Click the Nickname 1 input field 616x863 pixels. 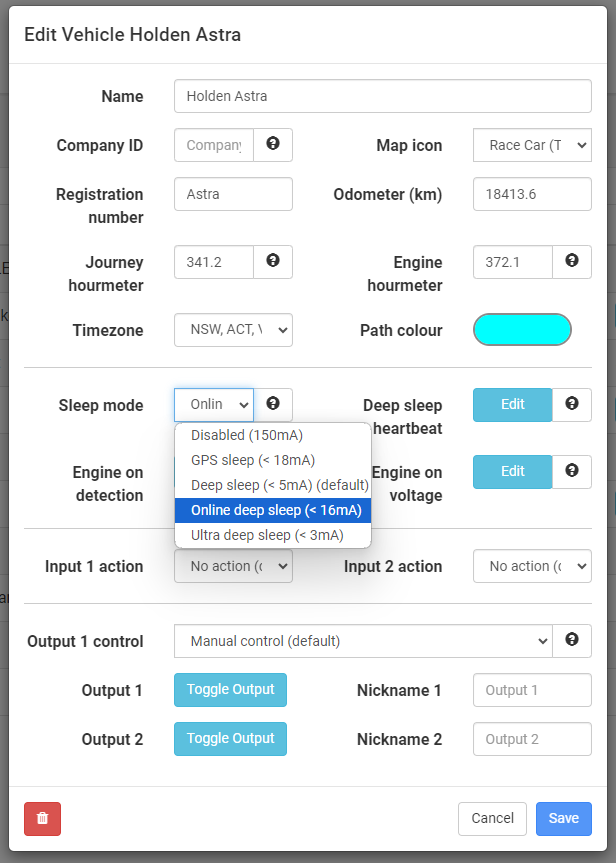532,690
